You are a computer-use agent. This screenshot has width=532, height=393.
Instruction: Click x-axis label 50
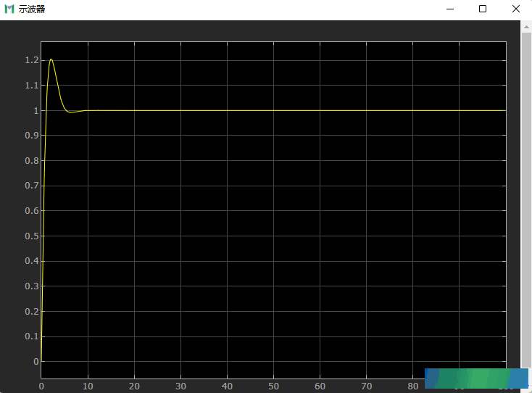pyautogui.click(x=273, y=386)
